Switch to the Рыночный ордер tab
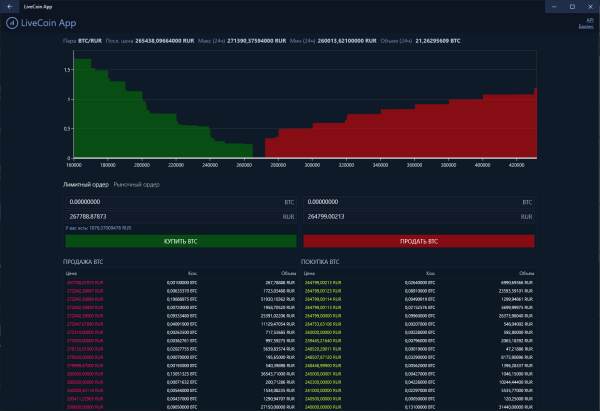The width and height of the screenshot is (600, 411). [136, 185]
